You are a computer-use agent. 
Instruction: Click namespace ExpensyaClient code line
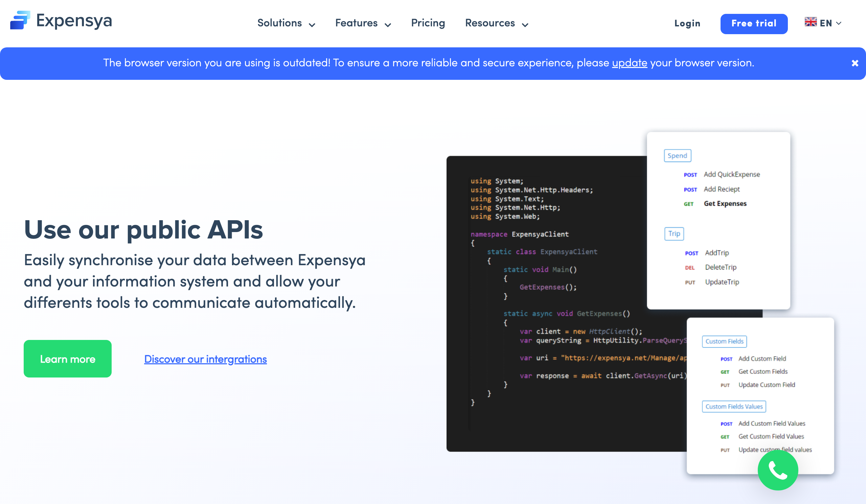519,234
